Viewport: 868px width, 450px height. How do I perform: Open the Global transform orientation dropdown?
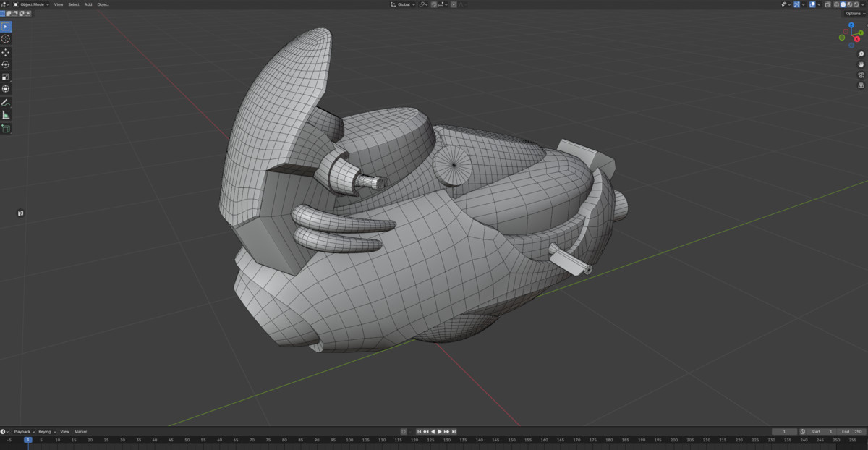[402, 4]
